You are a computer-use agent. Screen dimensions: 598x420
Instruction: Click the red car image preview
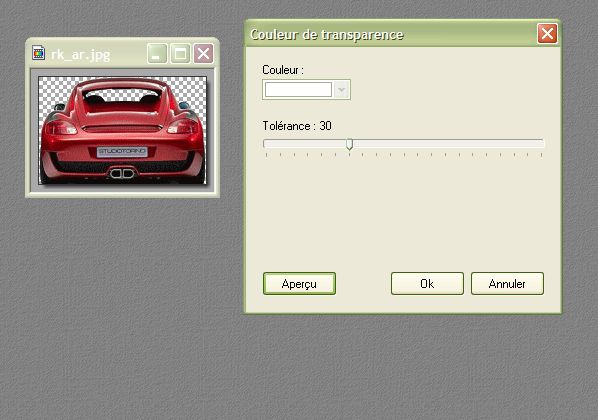[123, 130]
